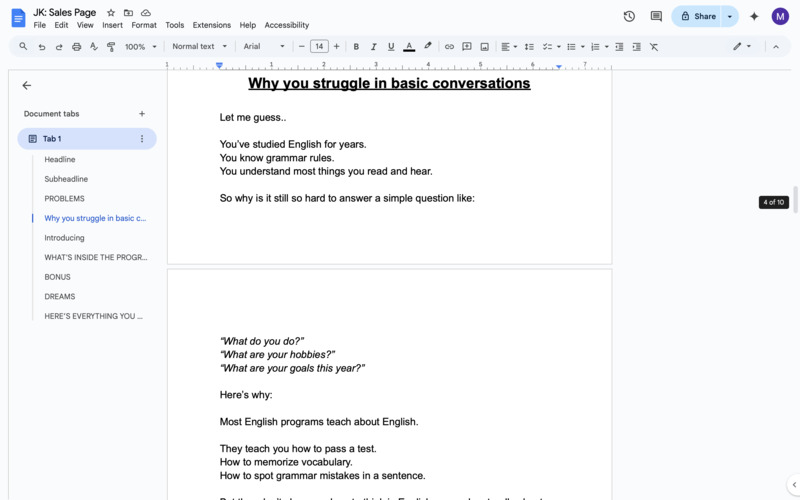The image size is (800, 500).
Task: Open the highlight color picker
Action: coord(428,46)
